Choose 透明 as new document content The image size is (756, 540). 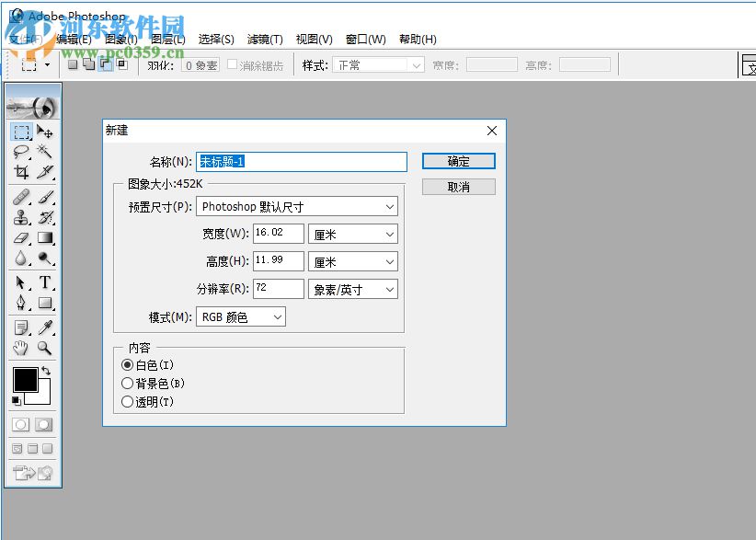pyautogui.click(x=128, y=401)
